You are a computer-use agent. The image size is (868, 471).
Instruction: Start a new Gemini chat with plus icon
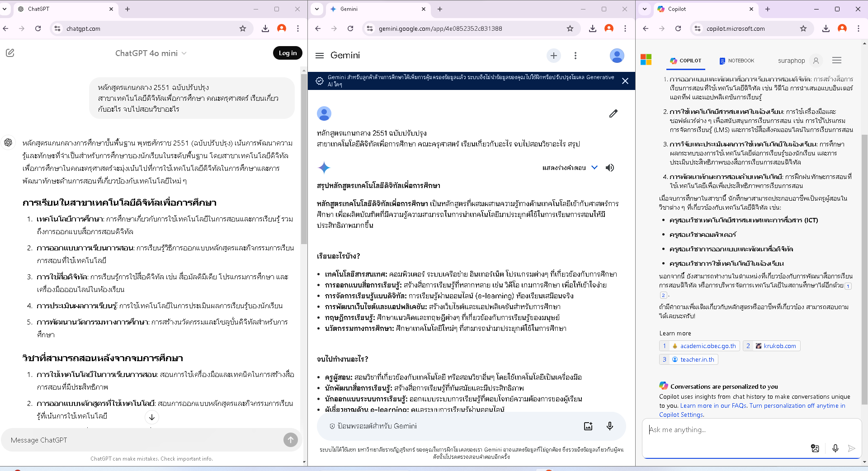click(x=553, y=55)
